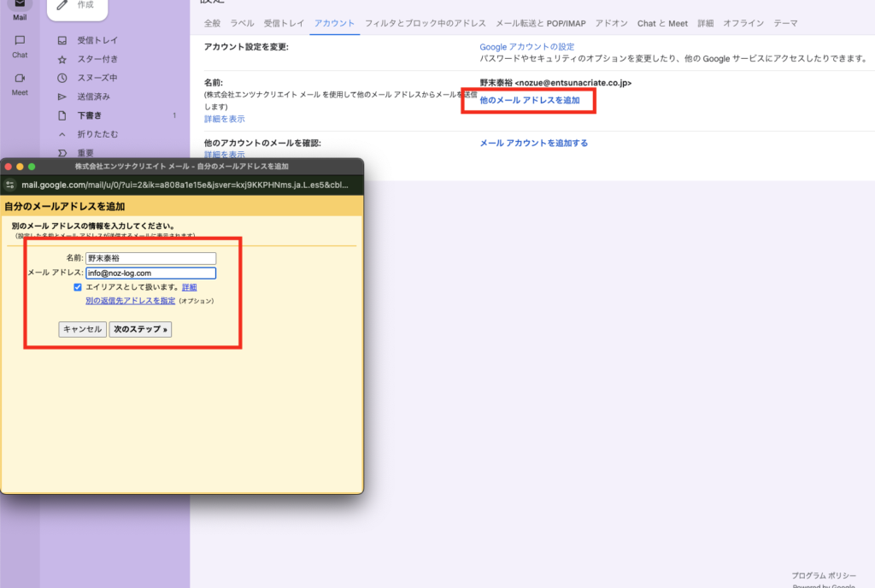Screen dimensions: 875x588
Task: Open the メール転送と POP/IMAP tab
Action: [540, 23]
